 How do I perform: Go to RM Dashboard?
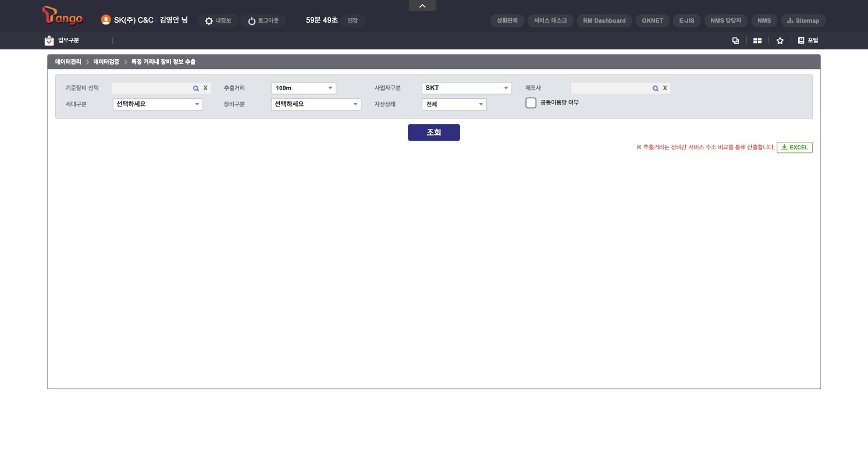click(604, 21)
